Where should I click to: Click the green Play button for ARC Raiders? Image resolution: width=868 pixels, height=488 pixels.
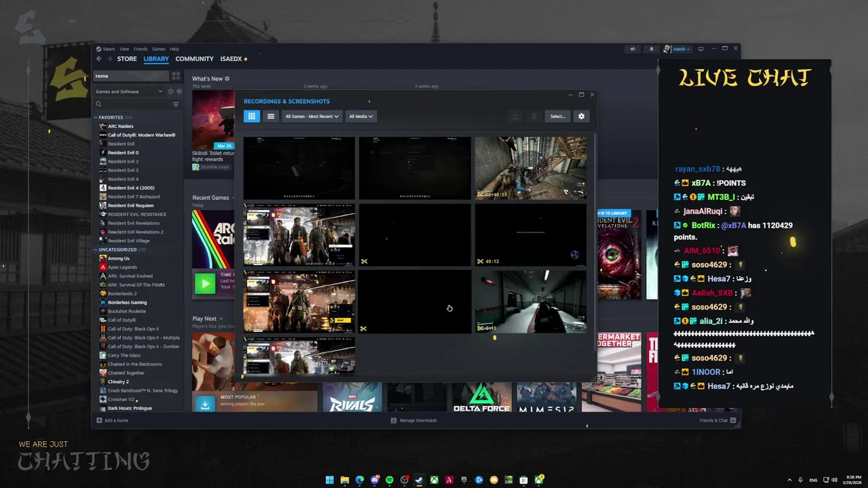point(205,283)
